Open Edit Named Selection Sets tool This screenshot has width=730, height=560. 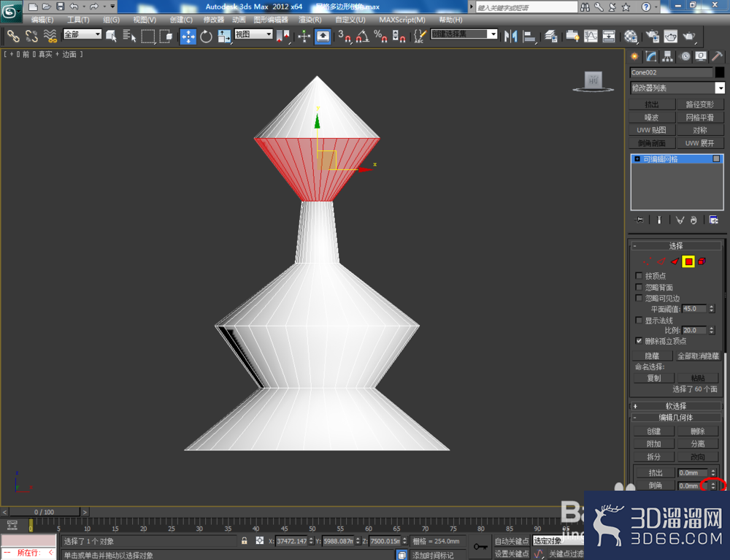pyautogui.click(x=420, y=37)
